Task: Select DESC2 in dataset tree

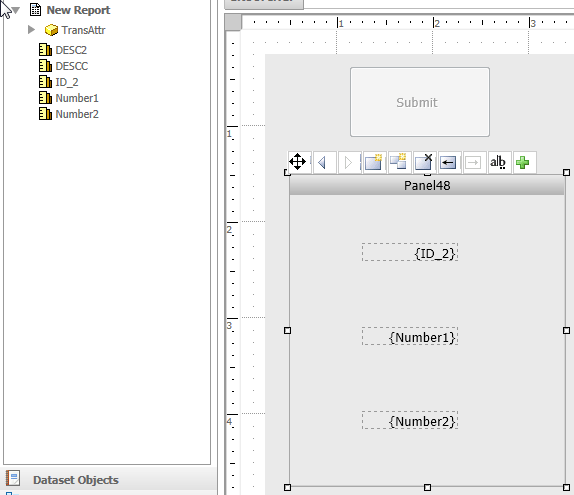Action: tap(71, 50)
